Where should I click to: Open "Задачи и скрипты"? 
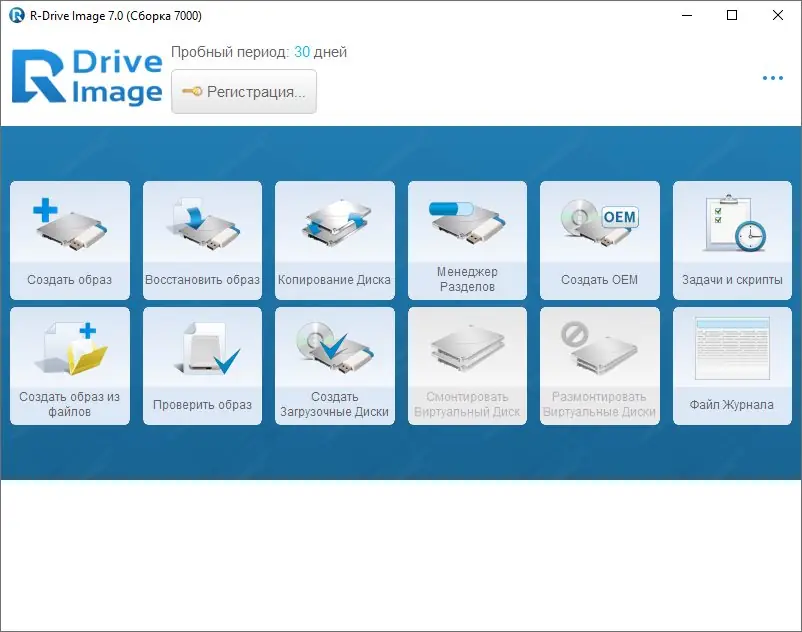(x=732, y=238)
